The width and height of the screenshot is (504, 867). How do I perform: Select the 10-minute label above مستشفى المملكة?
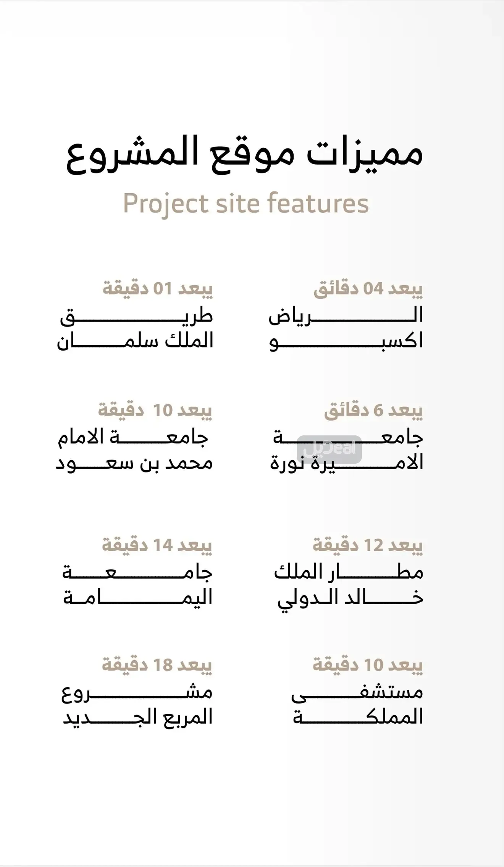(368, 665)
